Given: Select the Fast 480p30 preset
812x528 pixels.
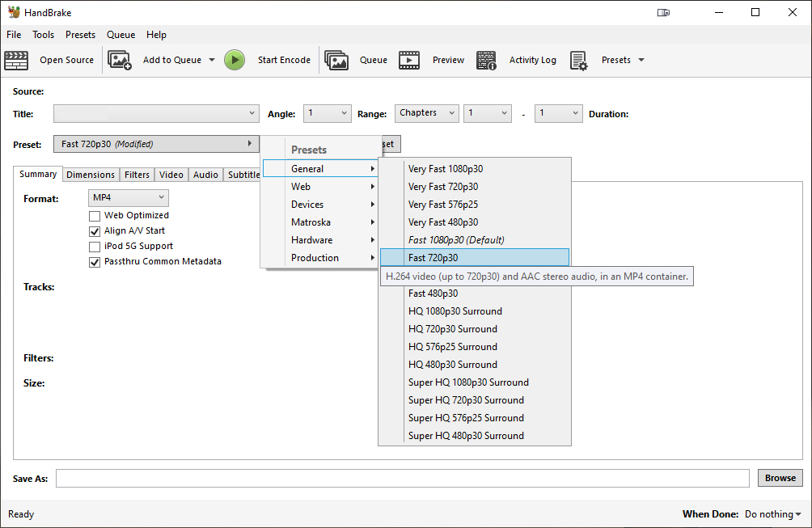Looking at the screenshot, I should tap(475, 294).
